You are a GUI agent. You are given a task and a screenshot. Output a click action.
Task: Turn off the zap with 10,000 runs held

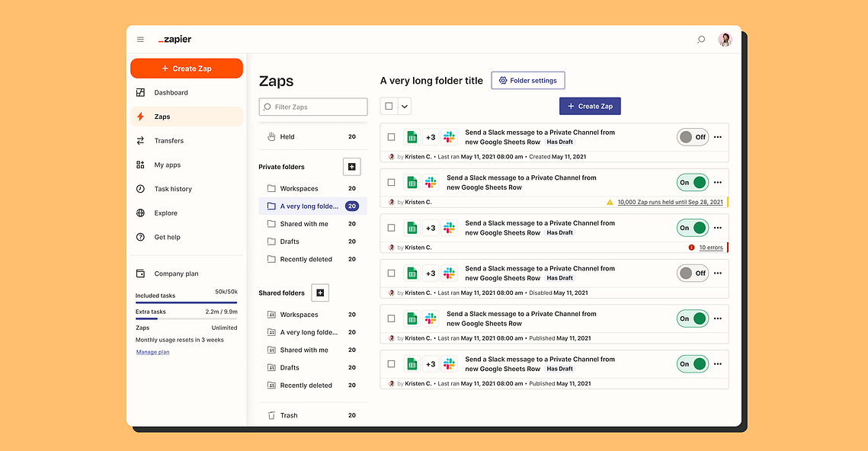(x=693, y=183)
